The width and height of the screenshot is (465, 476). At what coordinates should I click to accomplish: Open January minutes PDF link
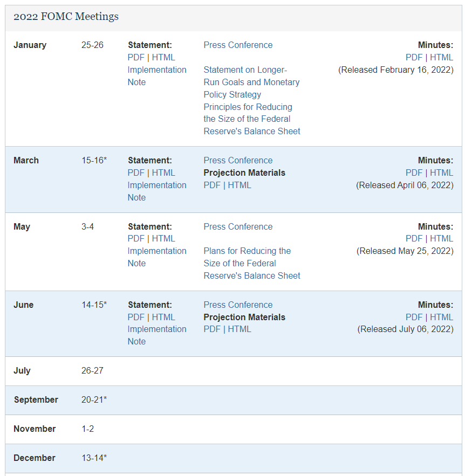[414, 57]
